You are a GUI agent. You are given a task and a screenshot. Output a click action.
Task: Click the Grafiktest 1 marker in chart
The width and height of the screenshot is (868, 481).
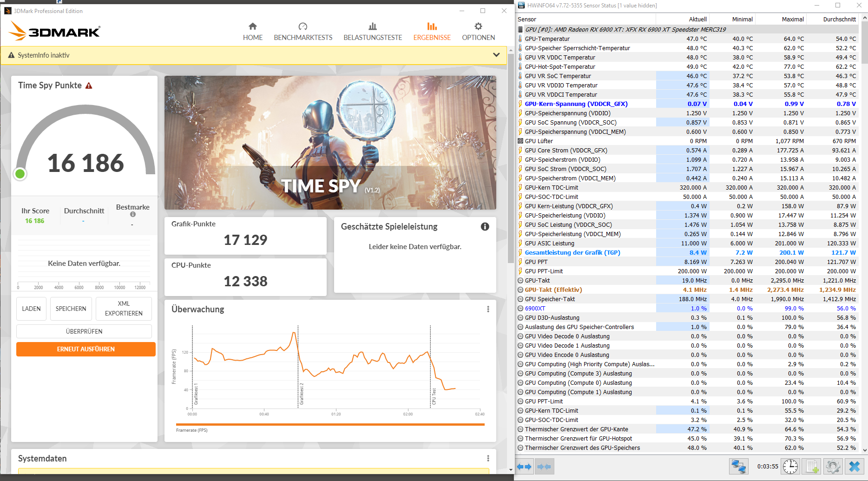pos(196,394)
